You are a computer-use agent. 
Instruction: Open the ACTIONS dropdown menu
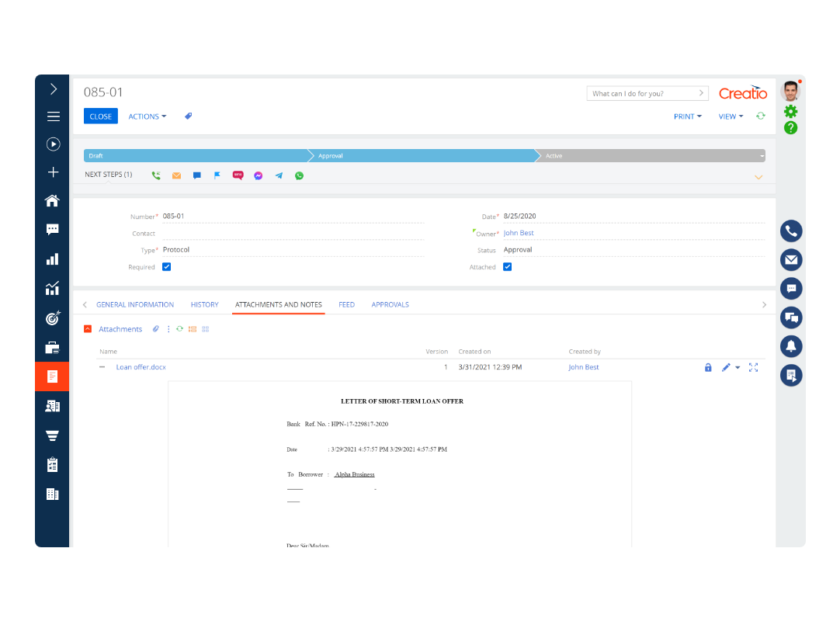pyautogui.click(x=147, y=116)
